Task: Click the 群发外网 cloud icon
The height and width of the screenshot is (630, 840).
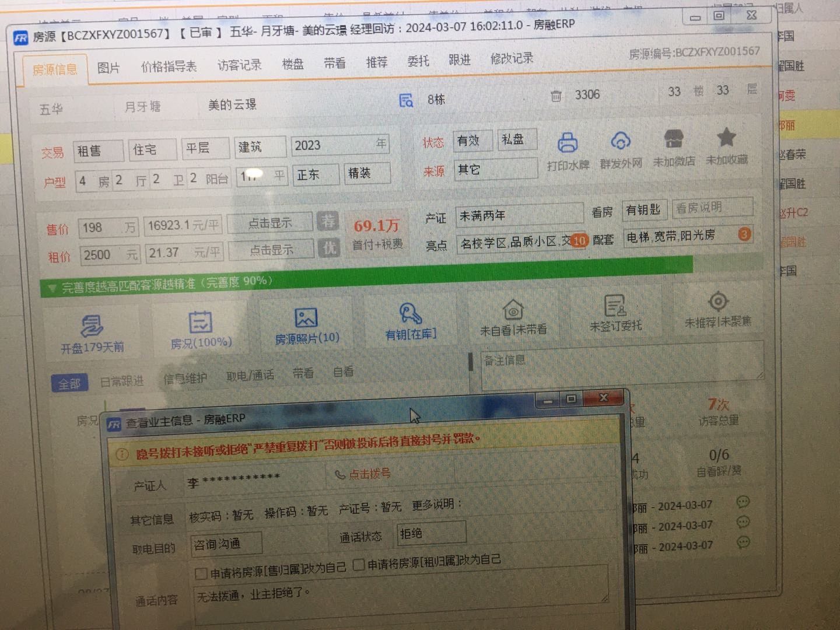Action: pyautogui.click(x=620, y=141)
